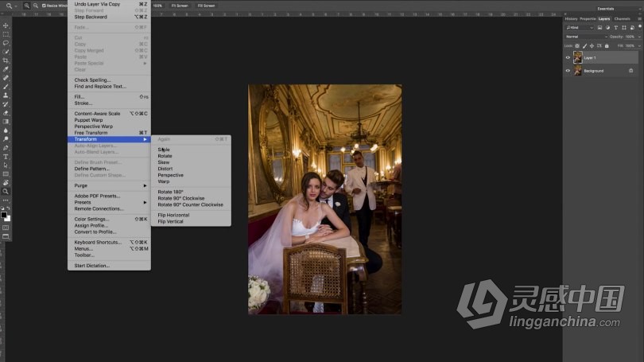Screen dimensions: 644x362
Task: Switch to the History tab
Action: coord(571,19)
